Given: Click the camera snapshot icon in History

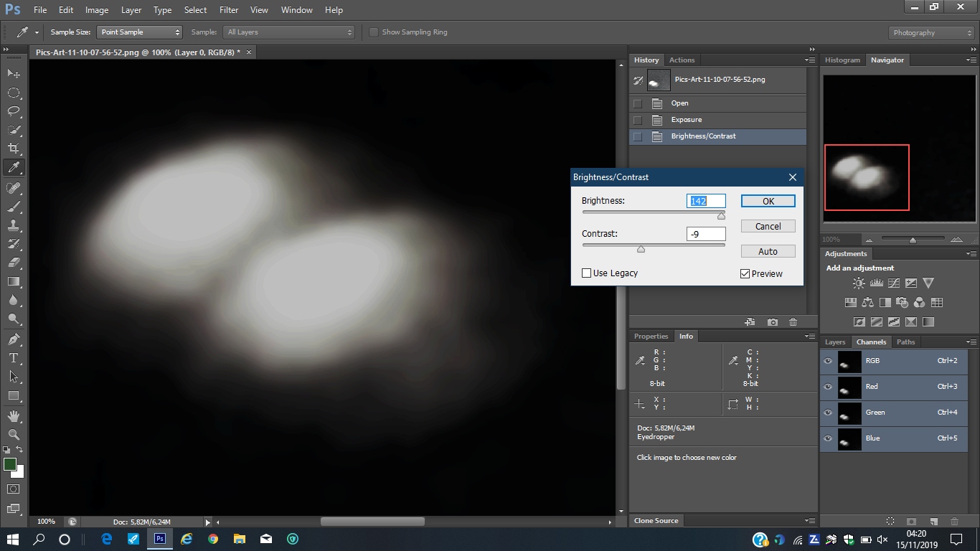Looking at the screenshot, I should 772,323.
